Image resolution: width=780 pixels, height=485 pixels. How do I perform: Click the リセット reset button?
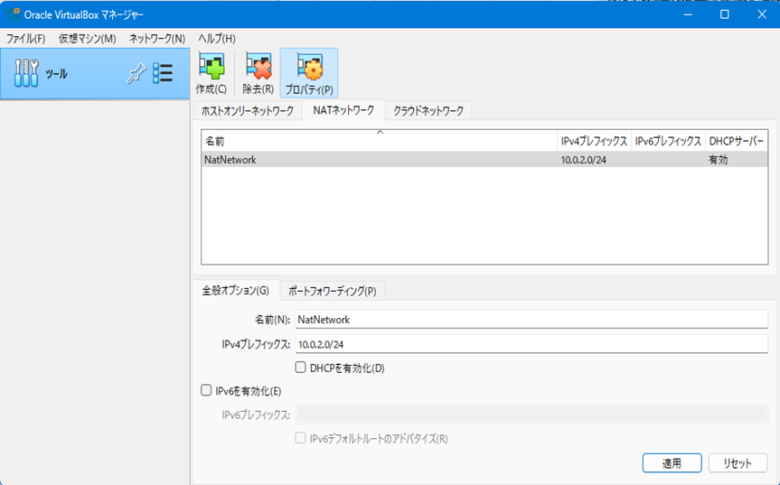click(x=737, y=463)
